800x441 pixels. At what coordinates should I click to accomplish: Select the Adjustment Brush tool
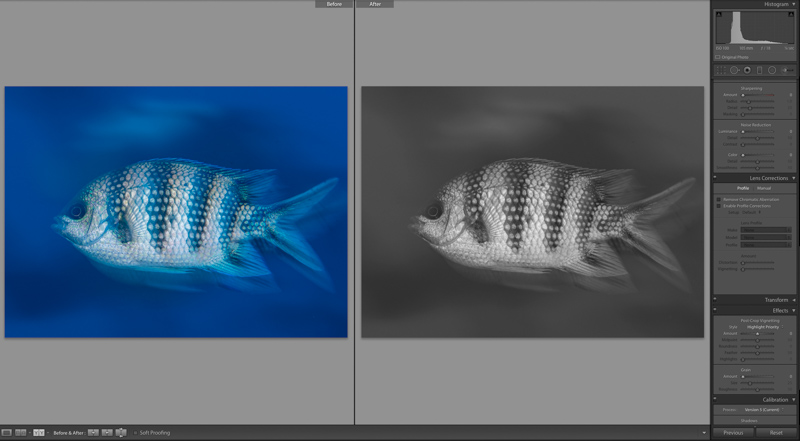(788, 70)
